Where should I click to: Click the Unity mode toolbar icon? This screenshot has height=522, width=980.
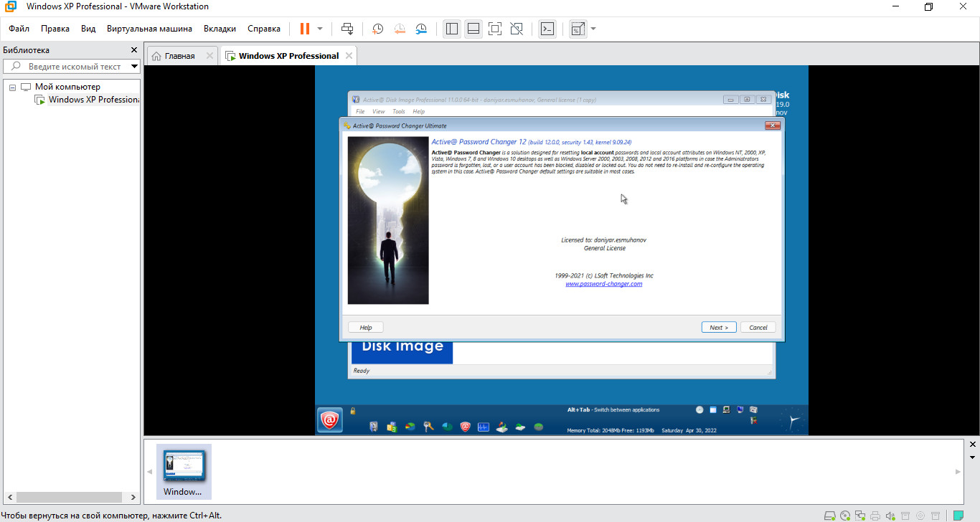[x=517, y=29]
